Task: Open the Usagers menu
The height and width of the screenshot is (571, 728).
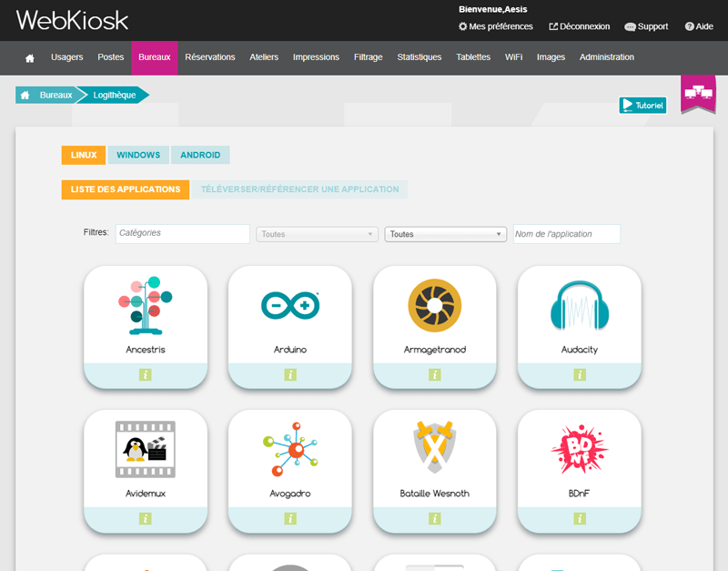Action: 66,57
